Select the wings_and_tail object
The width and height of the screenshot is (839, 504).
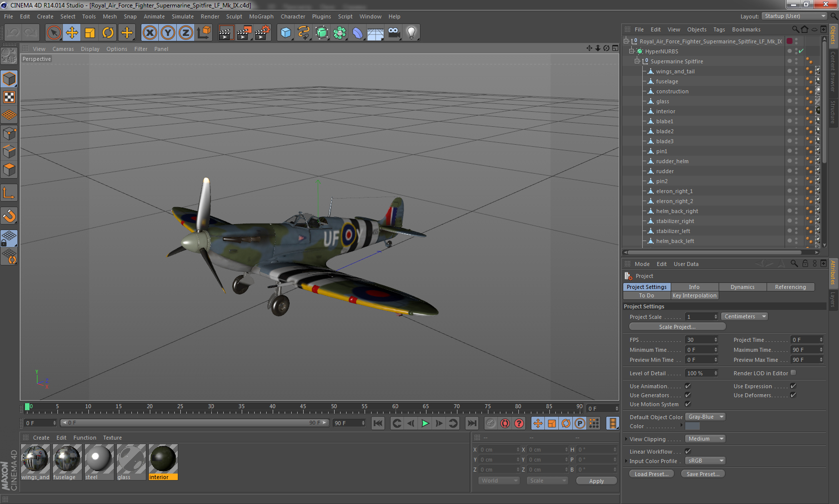click(675, 71)
